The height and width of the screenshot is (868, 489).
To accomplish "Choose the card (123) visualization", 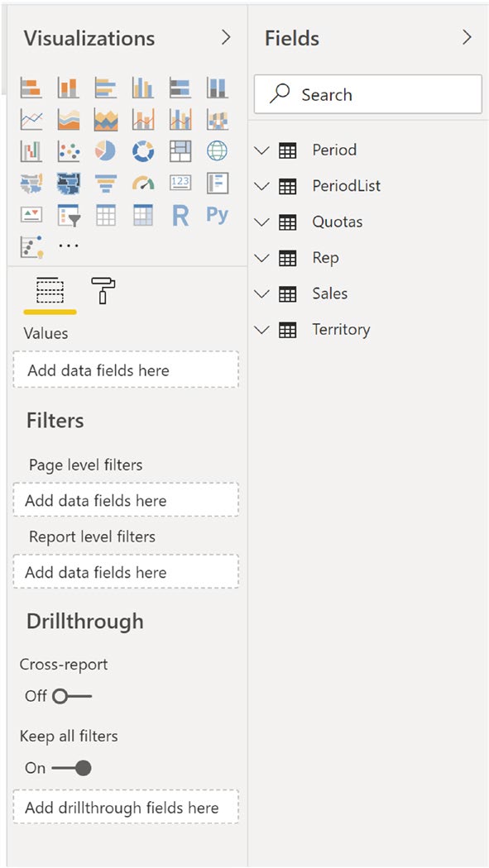I will 180,183.
